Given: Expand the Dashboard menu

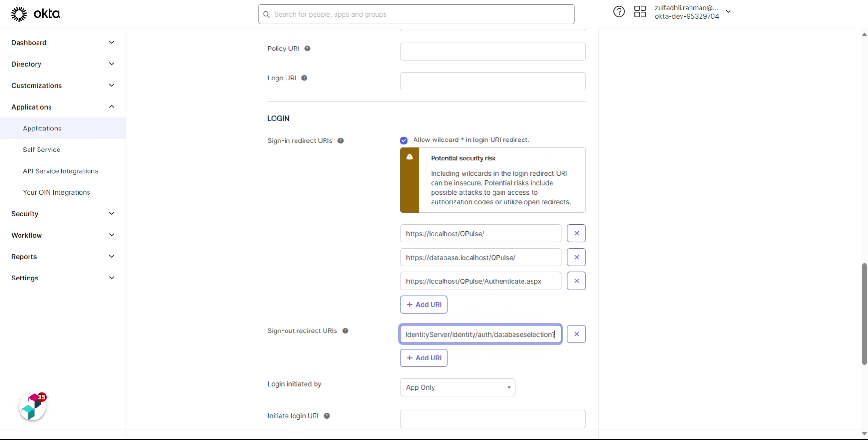Looking at the screenshot, I should point(63,43).
